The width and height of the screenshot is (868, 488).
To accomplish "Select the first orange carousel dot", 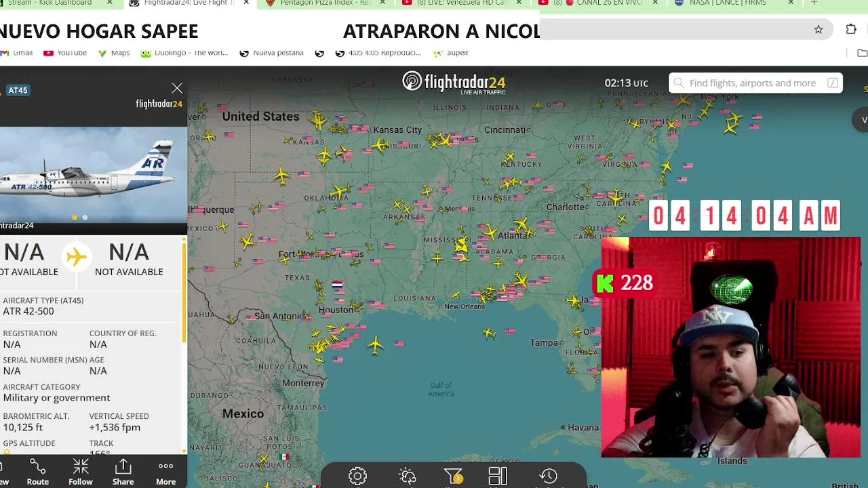I will (75, 218).
